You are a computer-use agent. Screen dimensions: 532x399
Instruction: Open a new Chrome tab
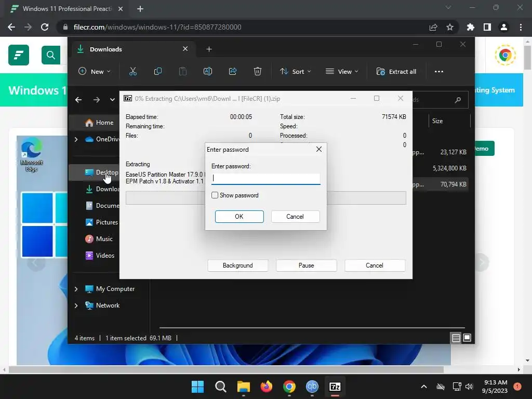(140, 9)
